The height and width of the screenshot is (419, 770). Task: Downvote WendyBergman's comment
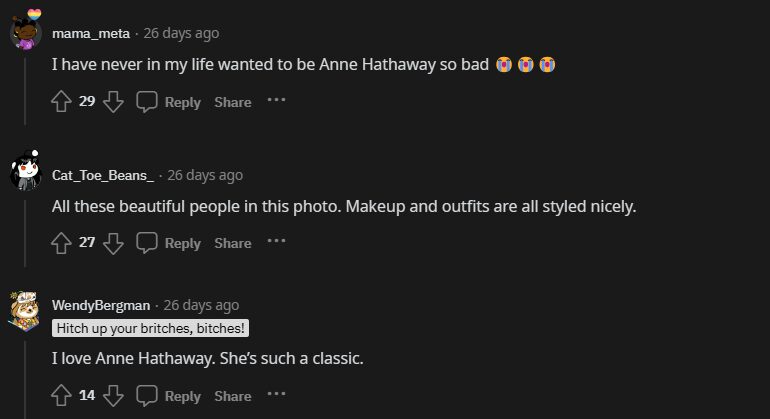(113, 395)
